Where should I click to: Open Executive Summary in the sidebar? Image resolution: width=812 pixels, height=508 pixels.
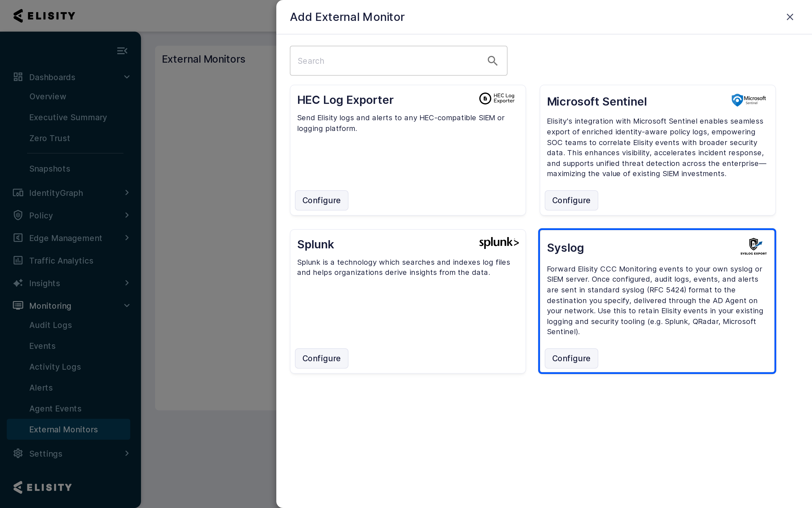pyautogui.click(x=68, y=117)
